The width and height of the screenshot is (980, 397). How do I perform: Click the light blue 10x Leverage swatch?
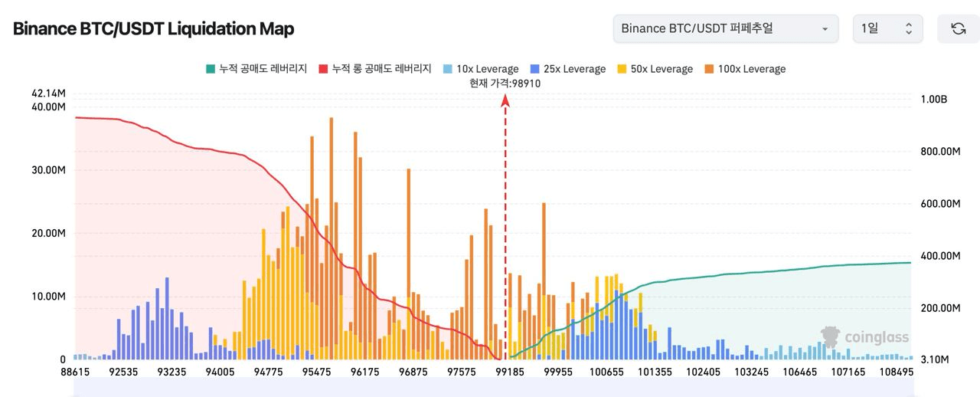[x=448, y=69]
